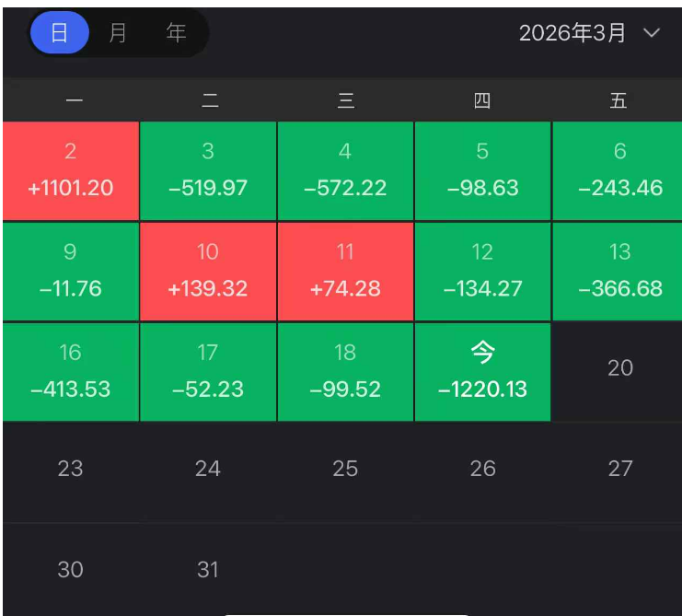Image resolution: width=682 pixels, height=616 pixels.
Task: Select March 6 cell showing -243.46
Action: click(618, 171)
